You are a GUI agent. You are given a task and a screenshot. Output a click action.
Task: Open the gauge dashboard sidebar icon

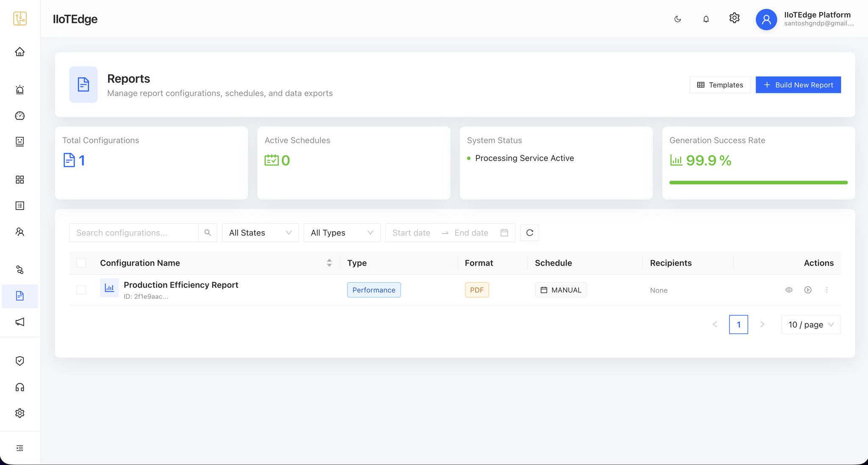tap(19, 116)
